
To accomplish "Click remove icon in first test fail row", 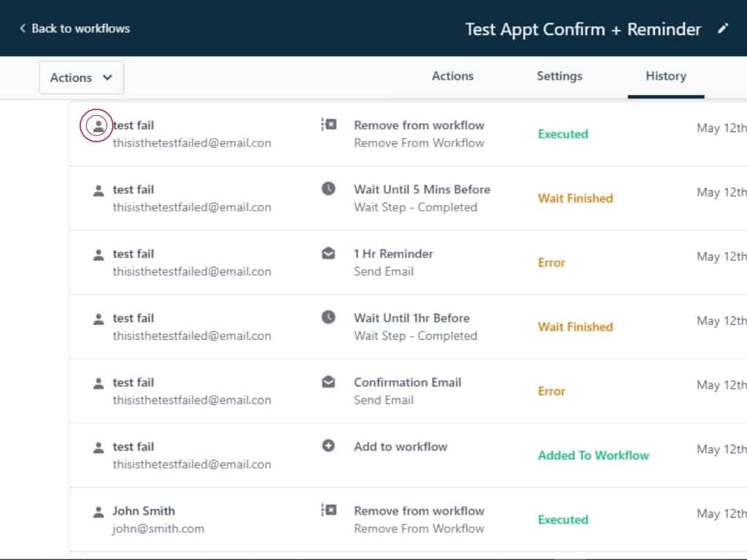I will 328,125.
